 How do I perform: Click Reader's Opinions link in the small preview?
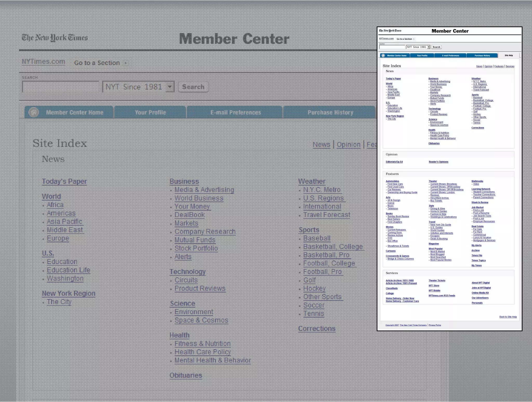pyautogui.click(x=438, y=162)
